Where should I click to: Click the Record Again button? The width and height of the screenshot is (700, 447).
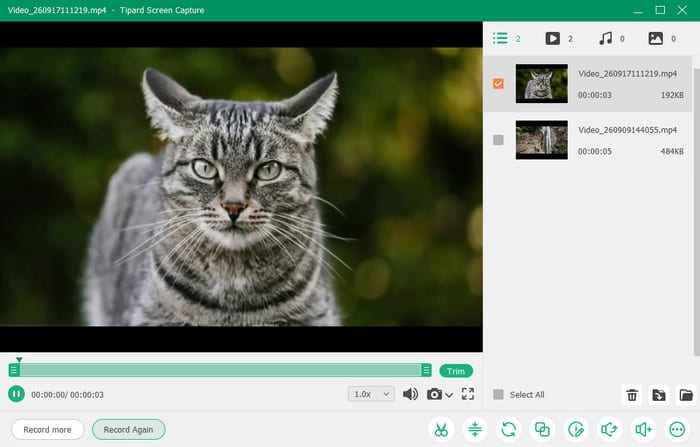tap(129, 429)
